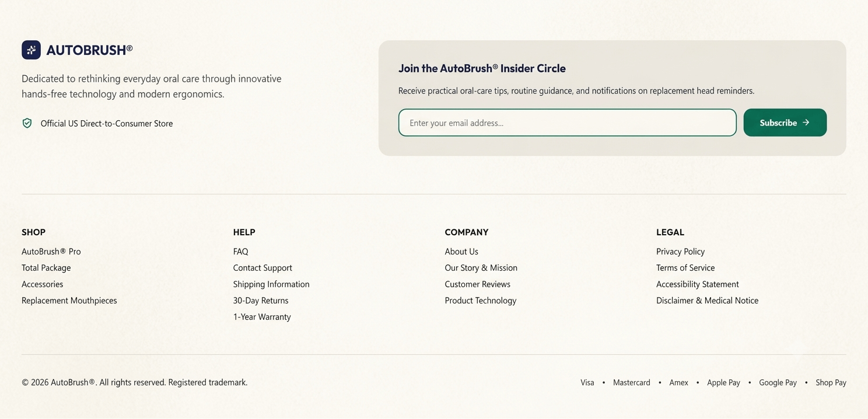
Task: Click the Google Pay label
Action: (778, 383)
